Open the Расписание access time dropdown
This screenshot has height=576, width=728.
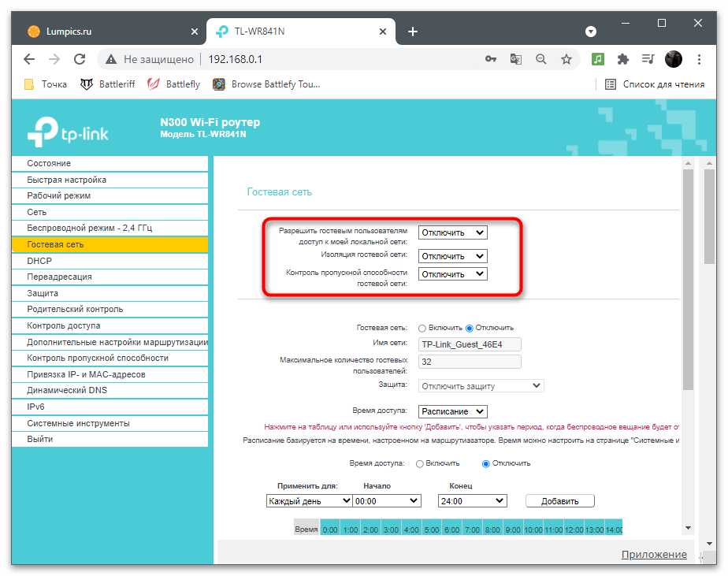[x=453, y=411]
